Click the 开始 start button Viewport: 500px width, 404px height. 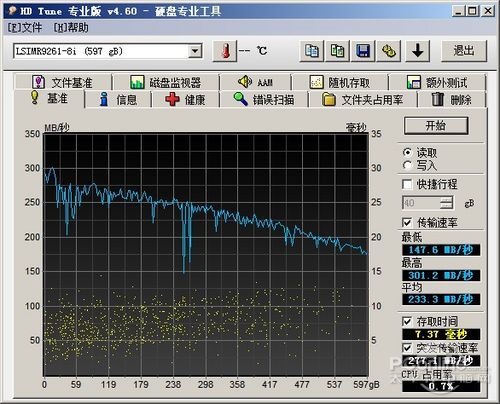coord(436,126)
